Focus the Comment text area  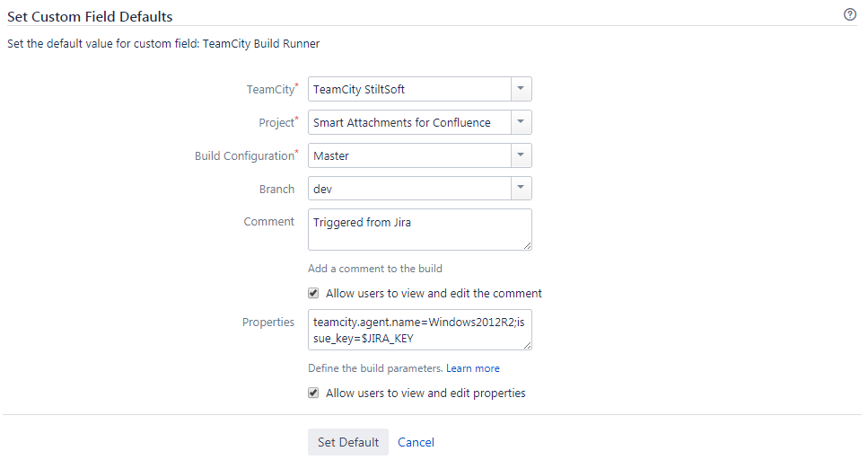tap(419, 229)
